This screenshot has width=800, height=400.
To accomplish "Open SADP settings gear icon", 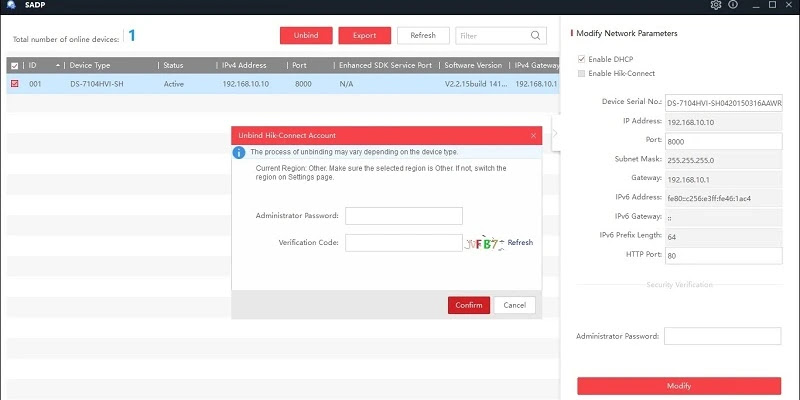I will [x=716, y=5].
